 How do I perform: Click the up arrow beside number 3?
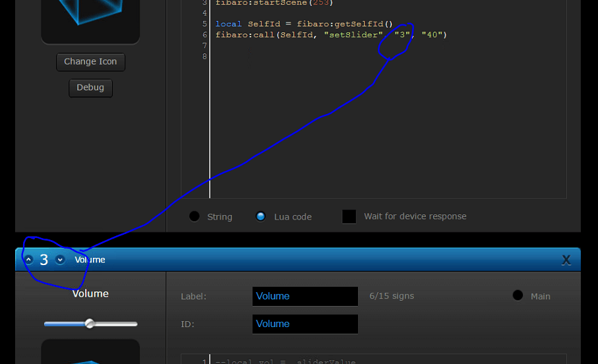click(x=29, y=260)
